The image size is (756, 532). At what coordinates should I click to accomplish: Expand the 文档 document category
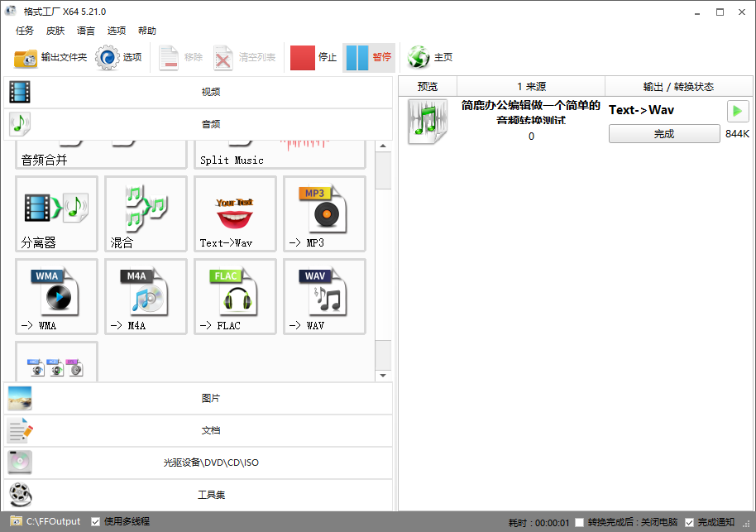(199, 430)
